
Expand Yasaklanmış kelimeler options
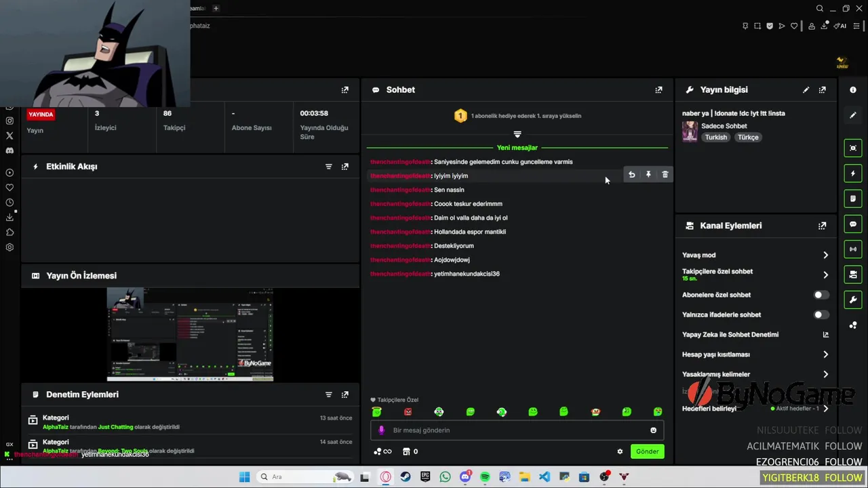coord(825,374)
